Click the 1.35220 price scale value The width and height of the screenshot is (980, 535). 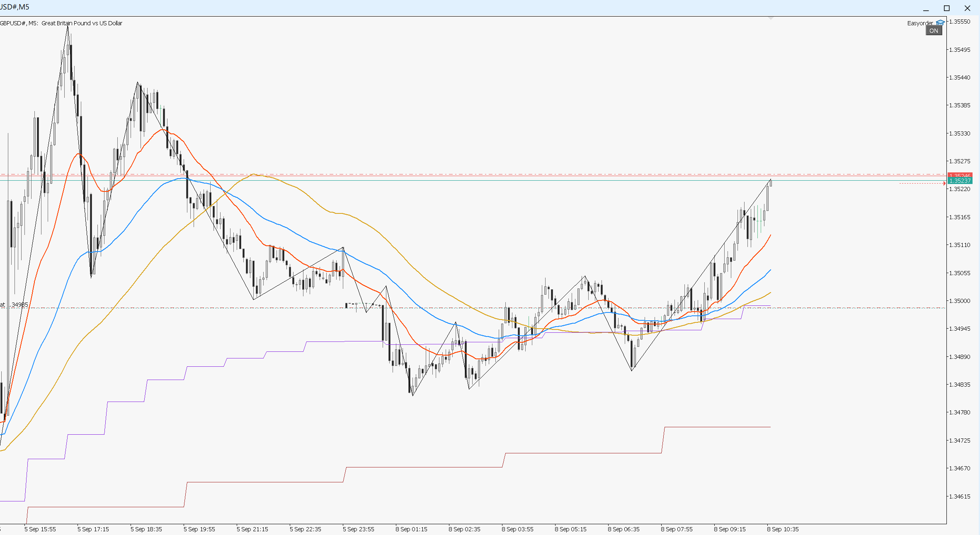pyautogui.click(x=960, y=189)
